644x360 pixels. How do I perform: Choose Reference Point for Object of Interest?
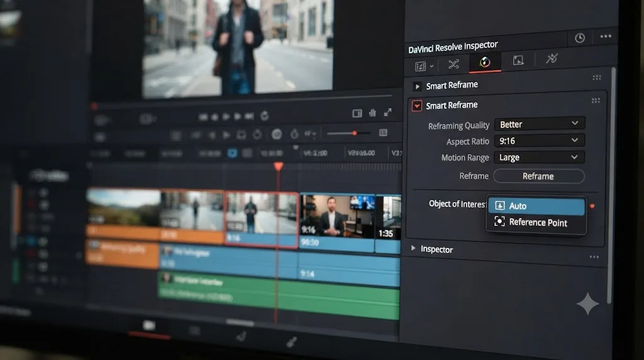point(536,222)
